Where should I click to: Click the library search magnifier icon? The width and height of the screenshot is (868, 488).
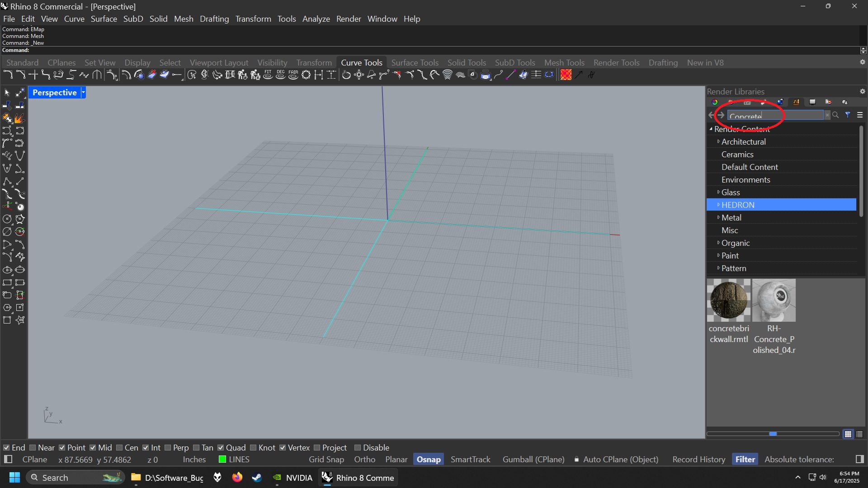point(835,115)
